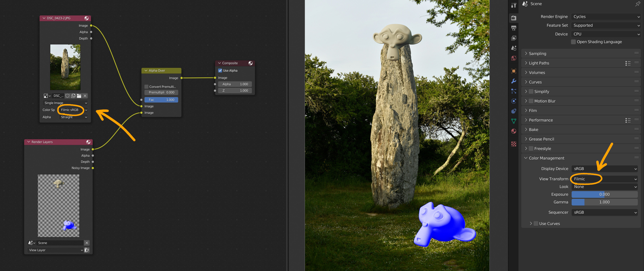This screenshot has height=271, width=644.
Task: Open the image browse icon in image node
Action: (x=47, y=96)
